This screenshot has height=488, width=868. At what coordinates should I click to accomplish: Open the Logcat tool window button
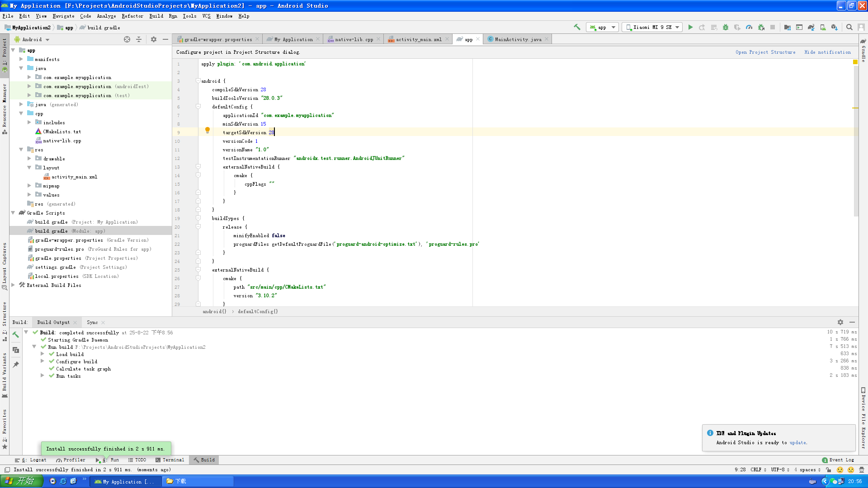(30, 460)
